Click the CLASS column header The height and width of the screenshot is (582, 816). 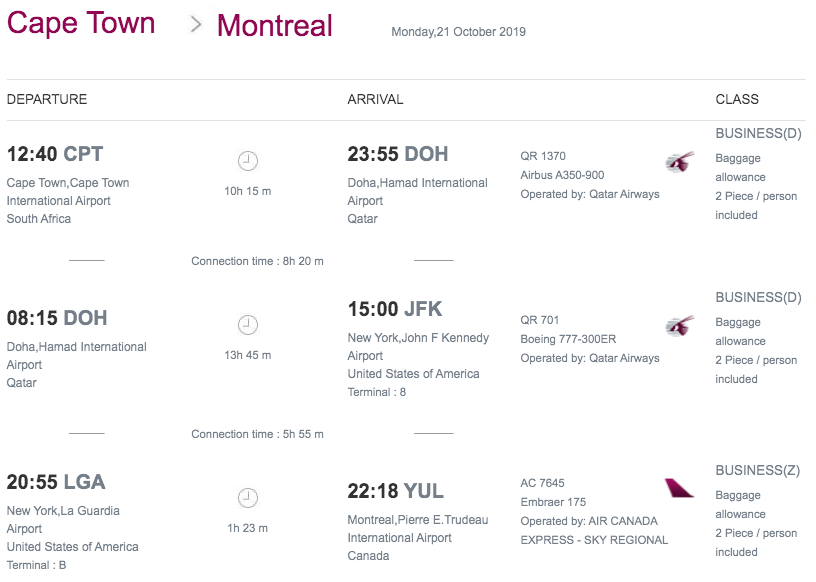(x=737, y=99)
